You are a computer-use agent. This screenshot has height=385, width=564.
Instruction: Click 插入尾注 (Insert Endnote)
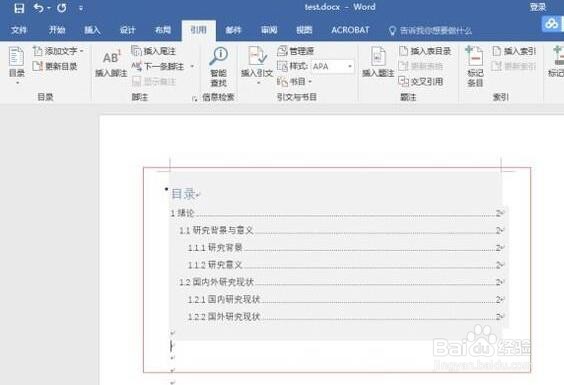(153, 51)
